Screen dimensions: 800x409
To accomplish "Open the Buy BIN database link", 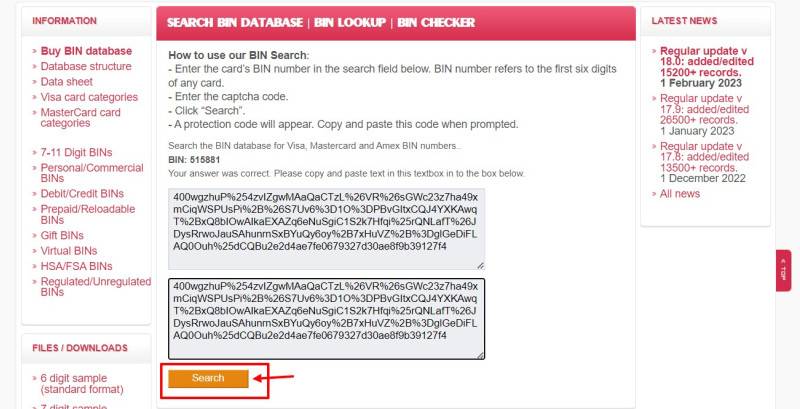I will point(86,51).
